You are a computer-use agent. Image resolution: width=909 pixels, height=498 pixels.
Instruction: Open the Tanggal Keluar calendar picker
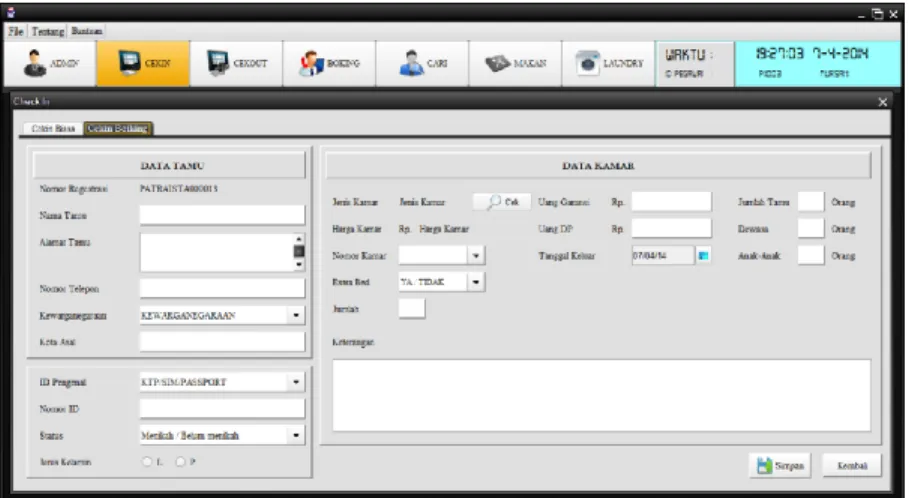click(x=703, y=256)
